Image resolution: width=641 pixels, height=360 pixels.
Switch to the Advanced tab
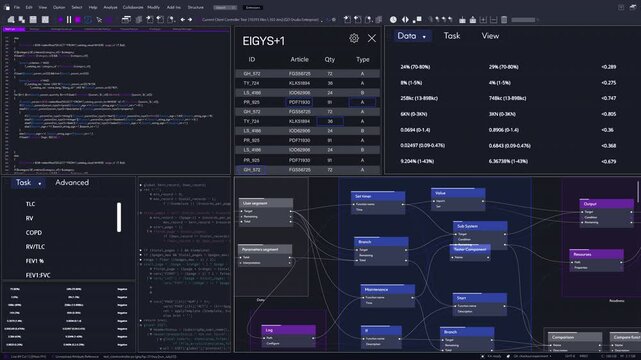coord(72,183)
